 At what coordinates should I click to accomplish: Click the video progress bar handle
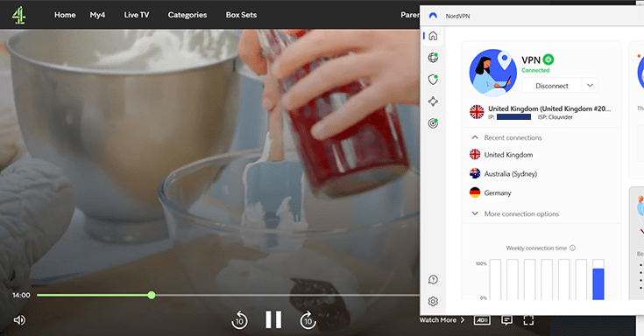pyautogui.click(x=152, y=295)
